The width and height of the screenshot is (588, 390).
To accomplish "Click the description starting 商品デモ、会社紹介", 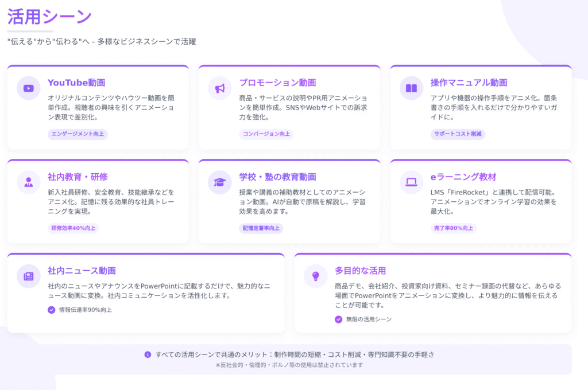I will coord(448,295).
